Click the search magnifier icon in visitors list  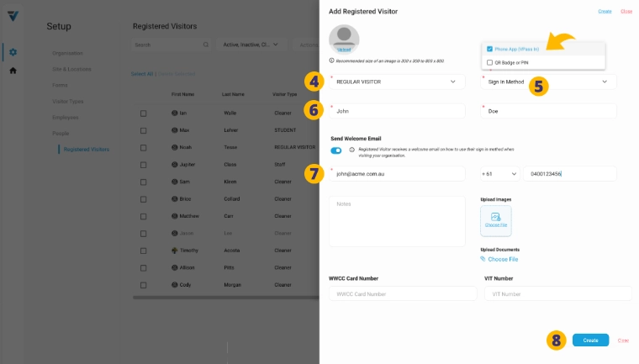point(205,44)
